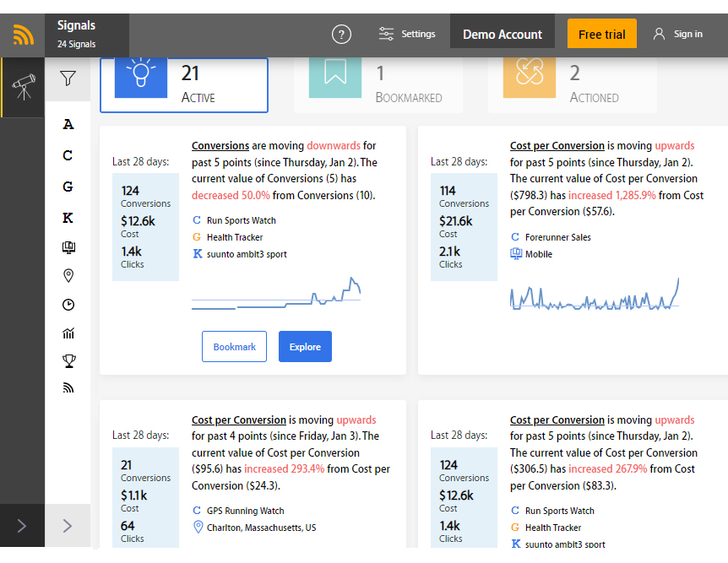Select the clock time filter icon

pyautogui.click(x=68, y=305)
